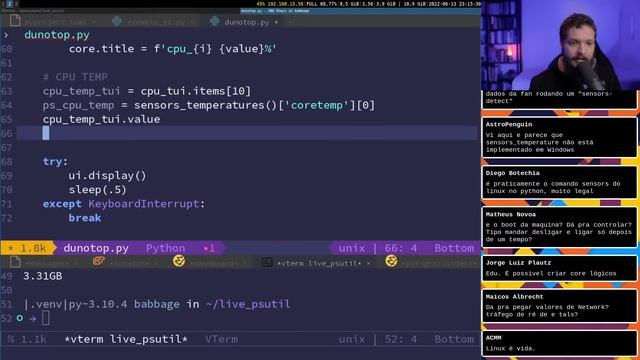Click the ~/live_psutil path in the prompt

tap(248, 304)
